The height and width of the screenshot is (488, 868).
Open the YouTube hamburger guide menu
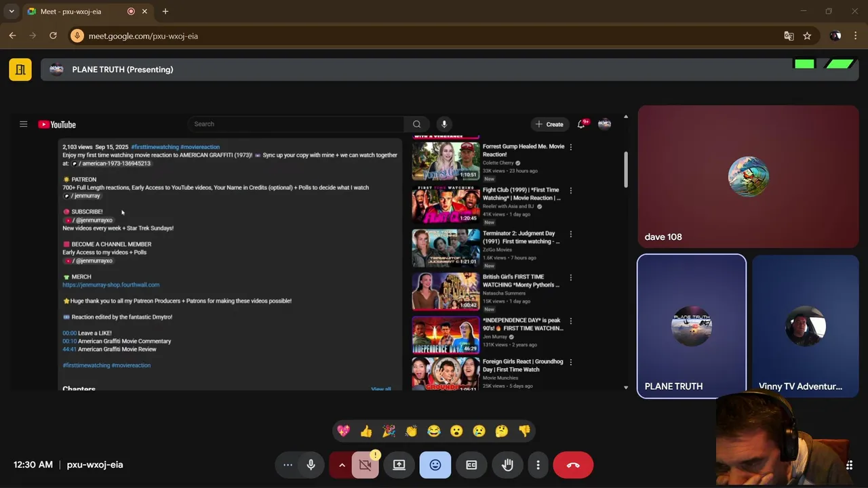tap(23, 124)
